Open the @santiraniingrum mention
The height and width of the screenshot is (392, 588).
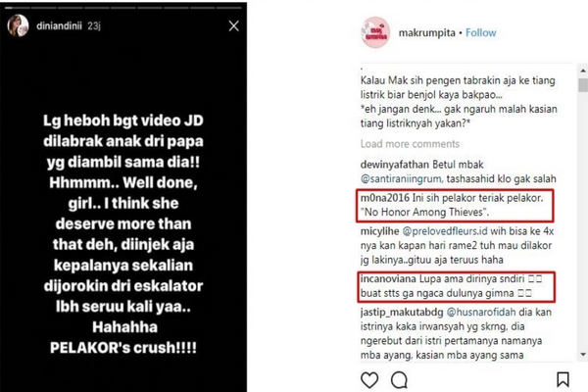401,179
